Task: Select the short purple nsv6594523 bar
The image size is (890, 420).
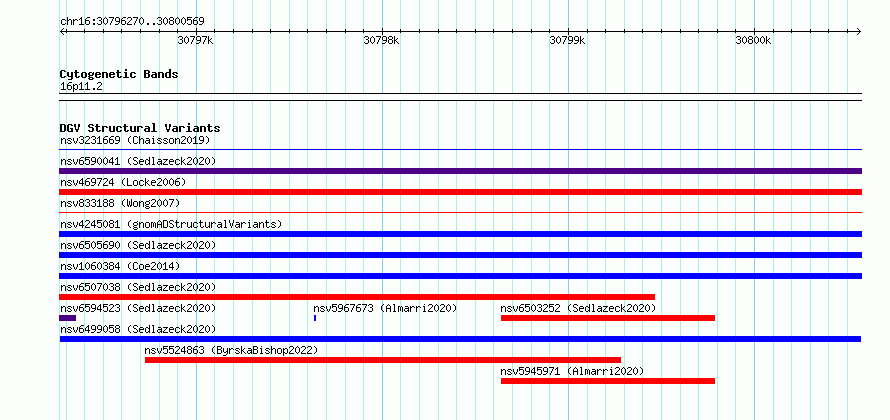Action: tap(68, 318)
